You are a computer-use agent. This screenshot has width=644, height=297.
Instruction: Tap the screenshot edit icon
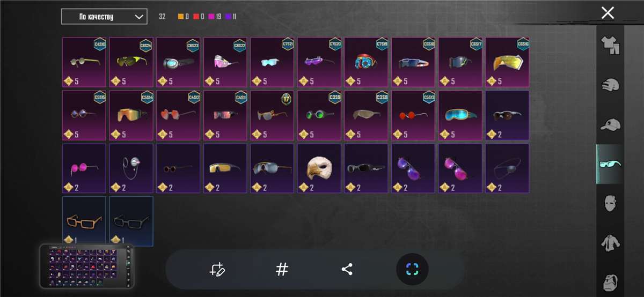(x=217, y=269)
